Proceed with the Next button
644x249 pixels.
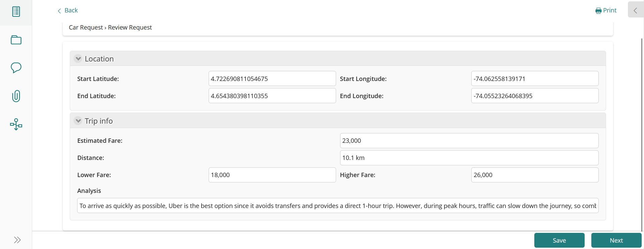(x=616, y=240)
